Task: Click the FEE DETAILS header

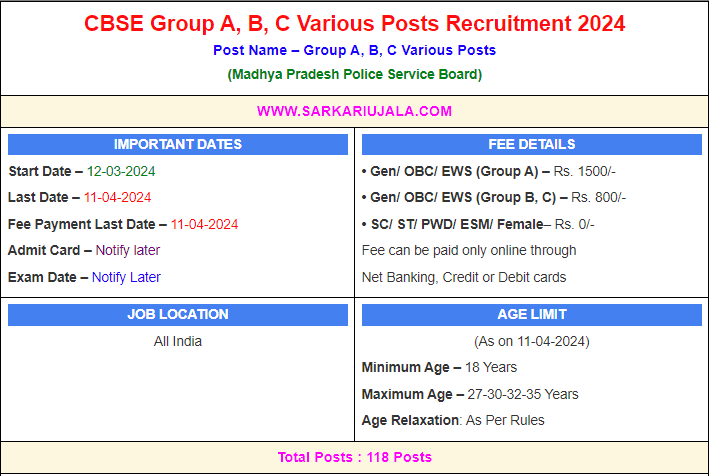Action: pyautogui.click(x=531, y=144)
